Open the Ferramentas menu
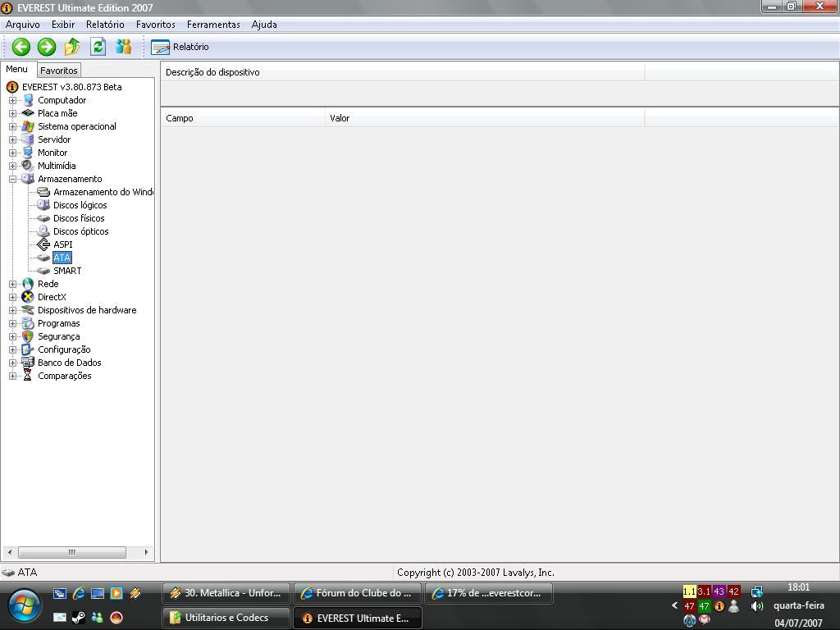This screenshot has width=840, height=630. coord(213,25)
